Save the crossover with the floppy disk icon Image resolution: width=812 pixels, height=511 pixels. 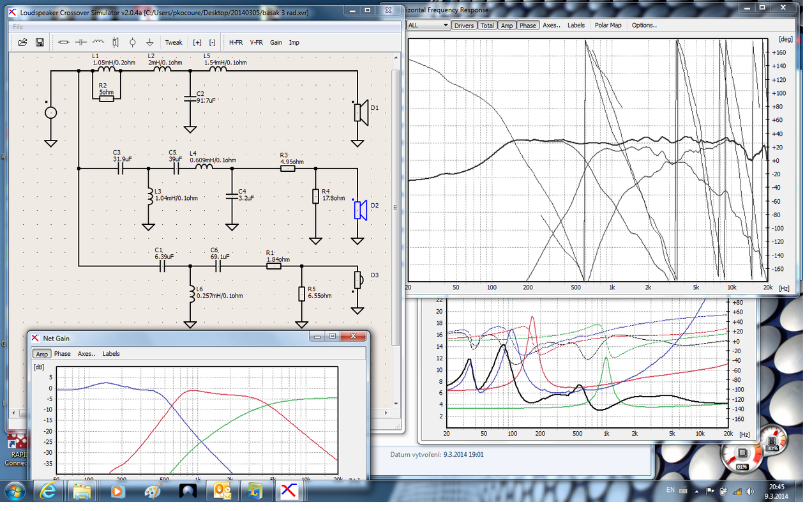click(x=40, y=43)
